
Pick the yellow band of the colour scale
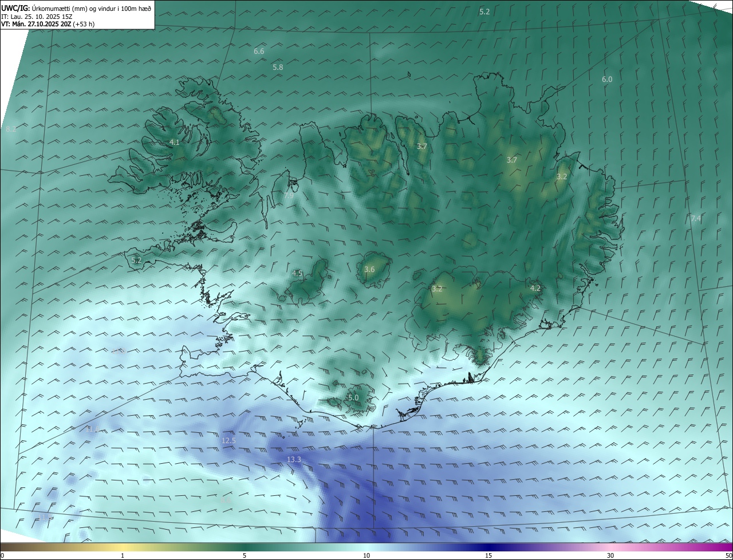click(x=123, y=547)
